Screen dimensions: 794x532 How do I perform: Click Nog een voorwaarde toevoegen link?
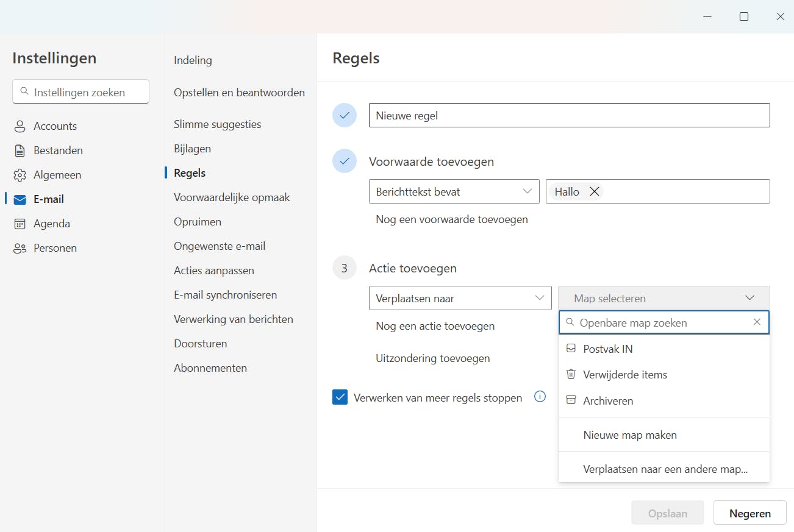click(x=452, y=219)
